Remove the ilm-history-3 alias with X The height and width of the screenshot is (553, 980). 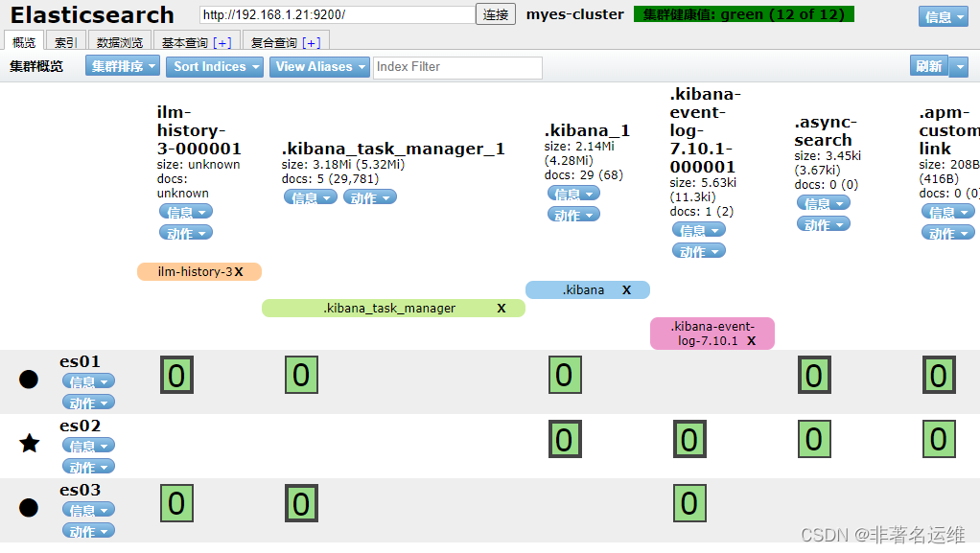[239, 272]
